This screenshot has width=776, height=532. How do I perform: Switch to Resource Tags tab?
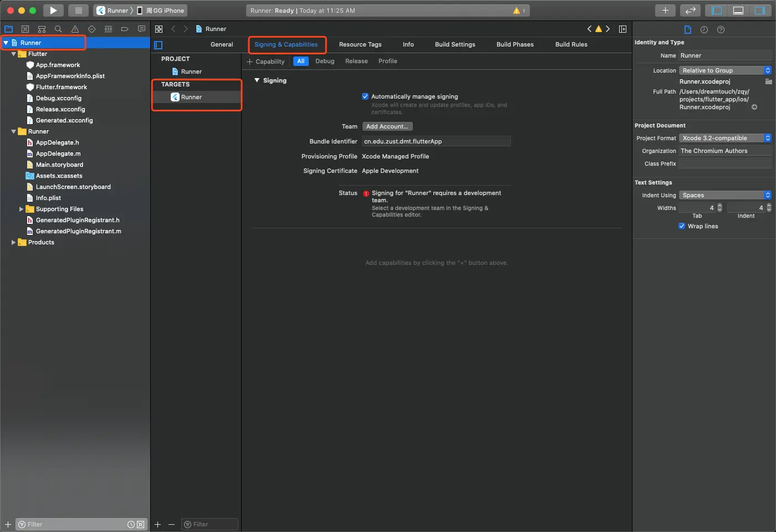click(x=360, y=44)
